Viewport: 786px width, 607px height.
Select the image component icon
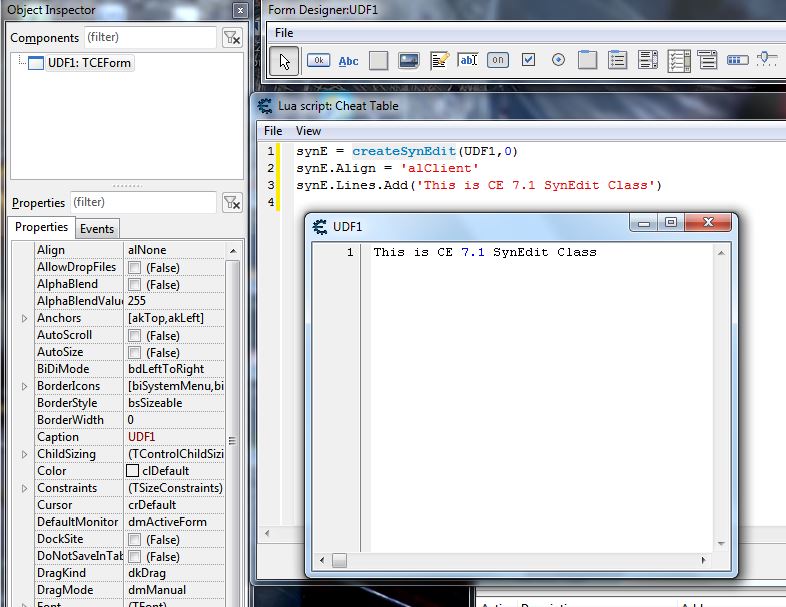tap(408, 60)
